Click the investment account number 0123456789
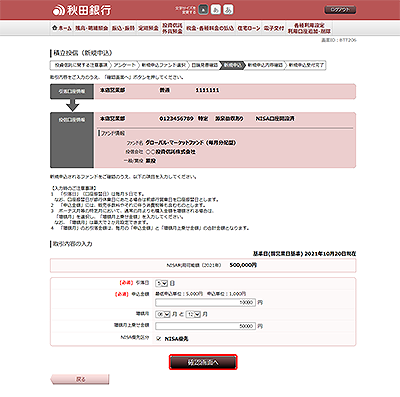The width and height of the screenshot is (400, 397). tap(176, 119)
